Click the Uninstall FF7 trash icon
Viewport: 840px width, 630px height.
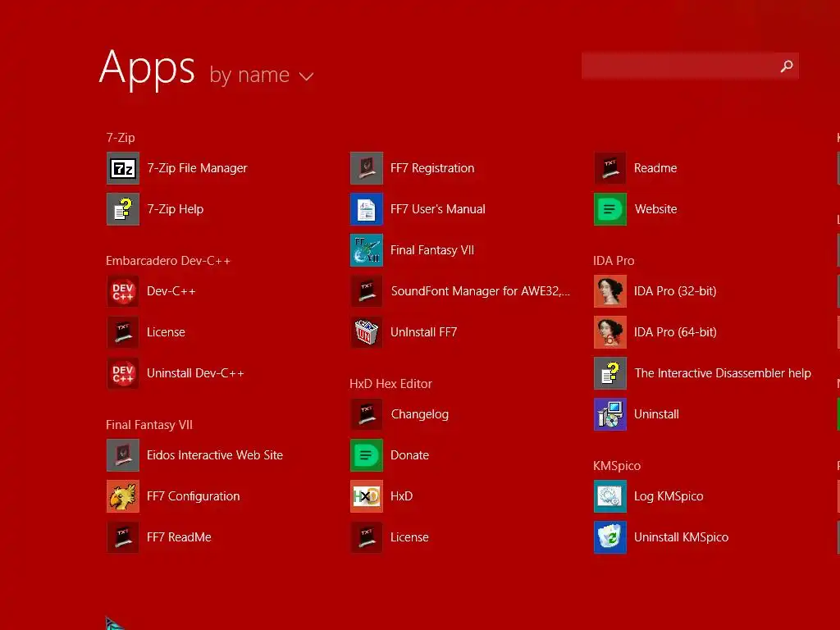[367, 332]
